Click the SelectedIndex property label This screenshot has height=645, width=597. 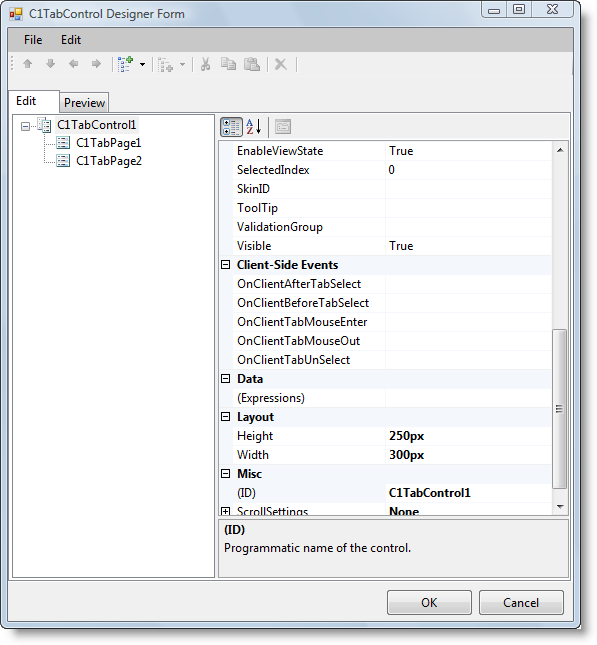(273, 170)
